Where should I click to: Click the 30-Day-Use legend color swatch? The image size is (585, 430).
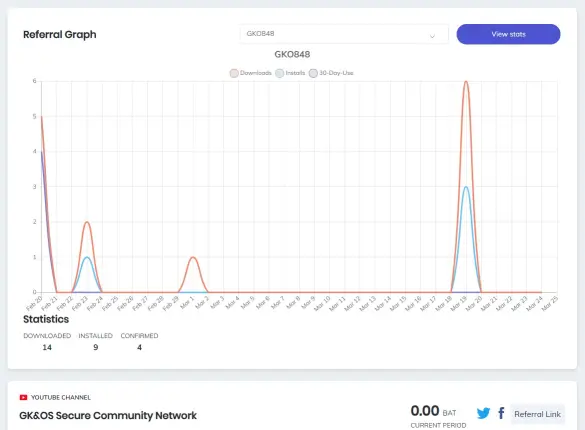[313, 73]
